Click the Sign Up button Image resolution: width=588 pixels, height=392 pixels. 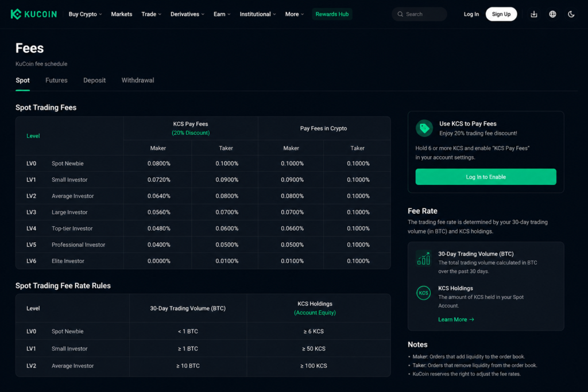pyautogui.click(x=501, y=14)
